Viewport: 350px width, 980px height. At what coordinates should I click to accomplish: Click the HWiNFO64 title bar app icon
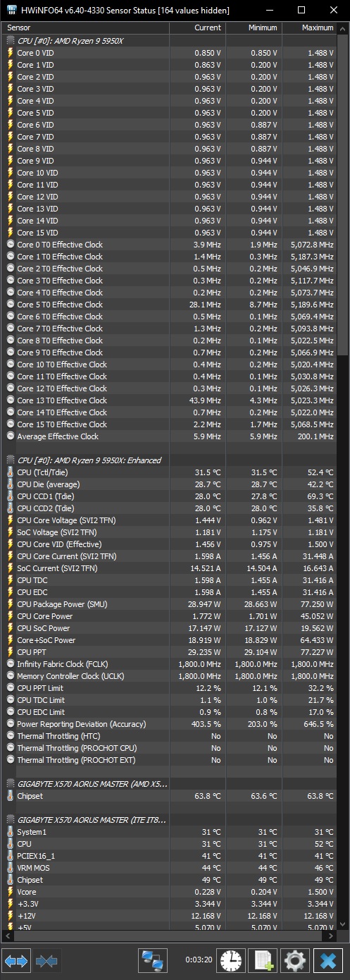coord(12,10)
